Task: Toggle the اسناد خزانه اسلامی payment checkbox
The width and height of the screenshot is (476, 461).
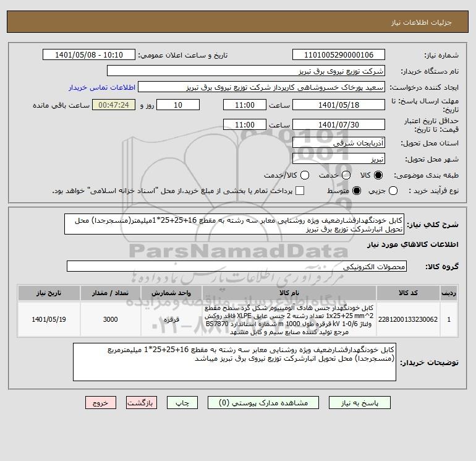Action: pyautogui.click(x=300, y=191)
